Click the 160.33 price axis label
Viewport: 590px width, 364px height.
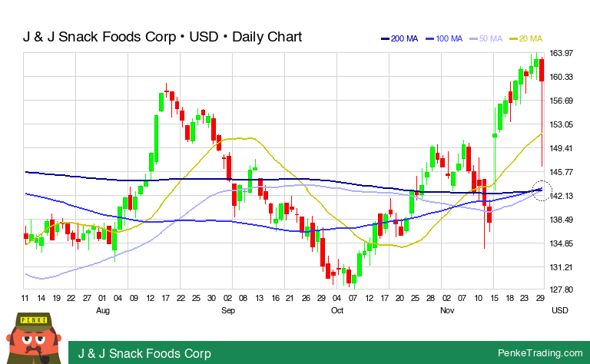coord(562,77)
